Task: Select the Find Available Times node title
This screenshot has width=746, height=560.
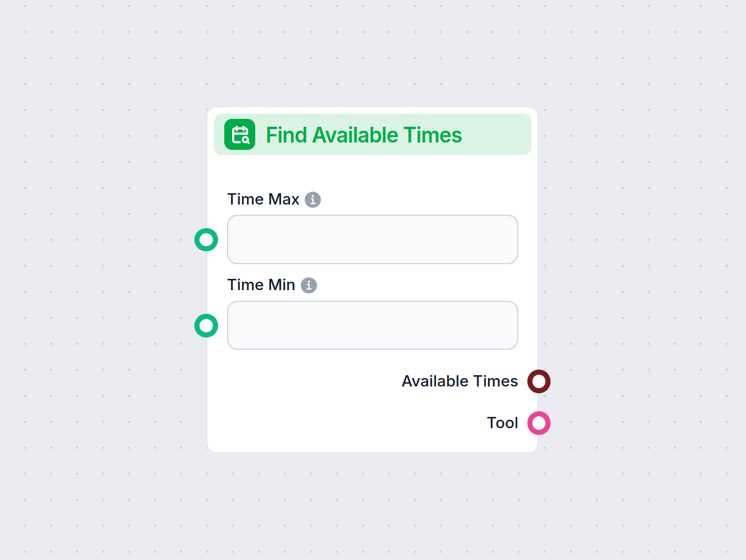Action: 363,135
